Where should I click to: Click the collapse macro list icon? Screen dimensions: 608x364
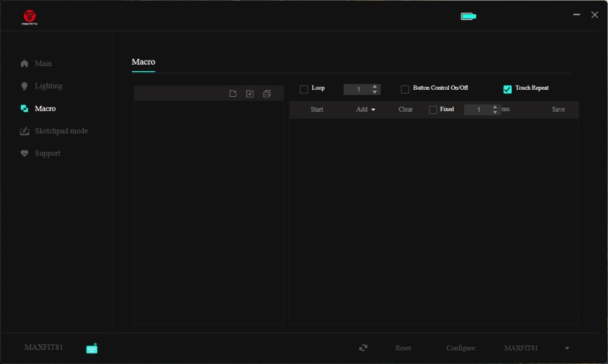[x=267, y=94]
